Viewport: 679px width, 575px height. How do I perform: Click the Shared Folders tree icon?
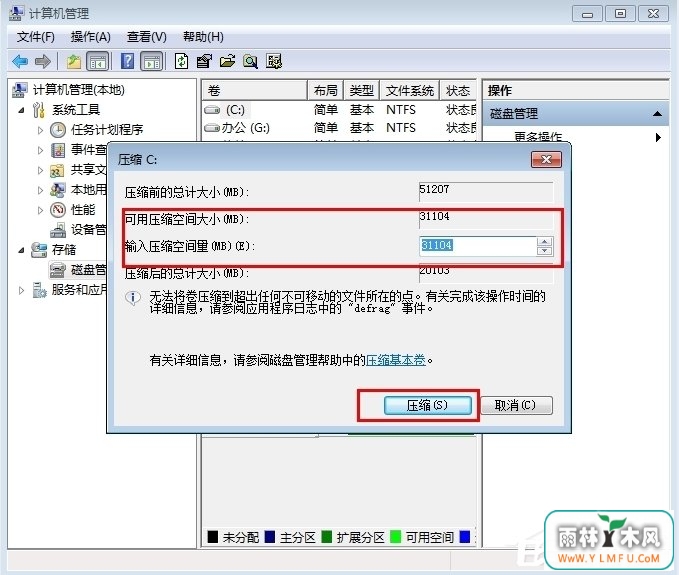57,170
